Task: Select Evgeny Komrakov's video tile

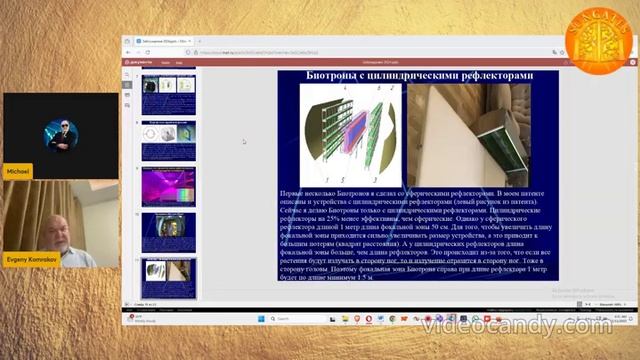Action: pos(61,224)
